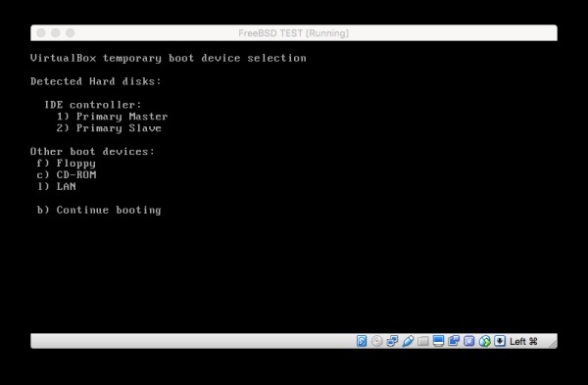The image size is (588, 385).
Task: Click the minimize button of the VM window
Action: click(x=56, y=33)
